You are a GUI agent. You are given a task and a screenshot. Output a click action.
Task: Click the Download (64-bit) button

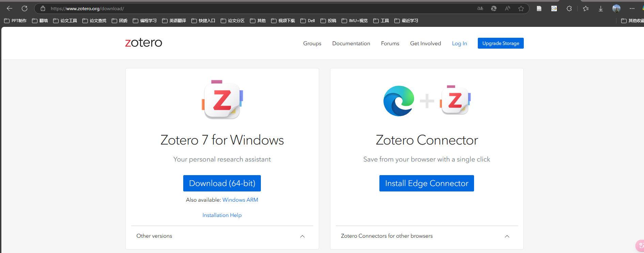click(222, 183)
